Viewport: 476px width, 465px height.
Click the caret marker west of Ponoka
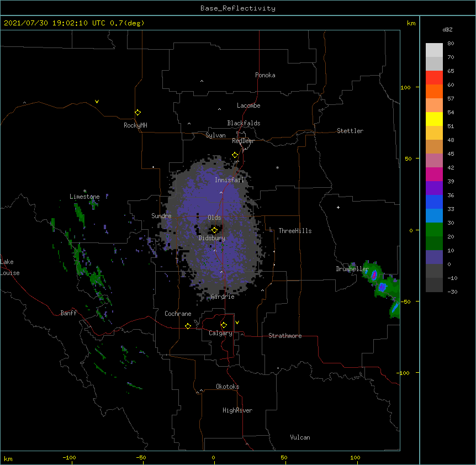pyautogui.click(x=202, y=81)
